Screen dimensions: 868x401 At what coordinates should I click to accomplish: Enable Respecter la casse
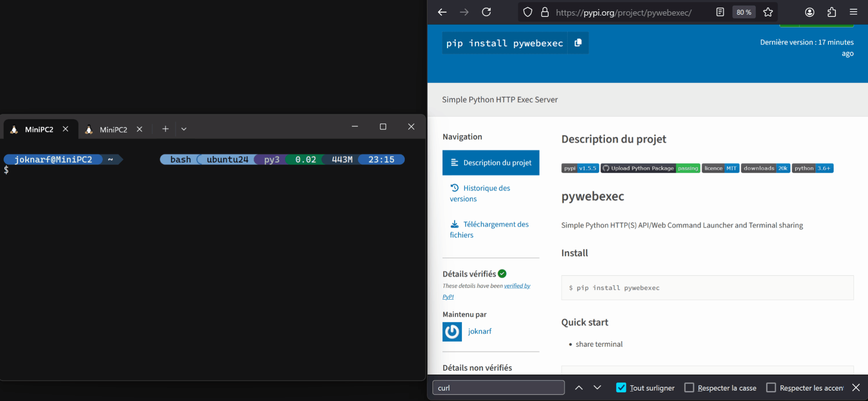[689, 387]
